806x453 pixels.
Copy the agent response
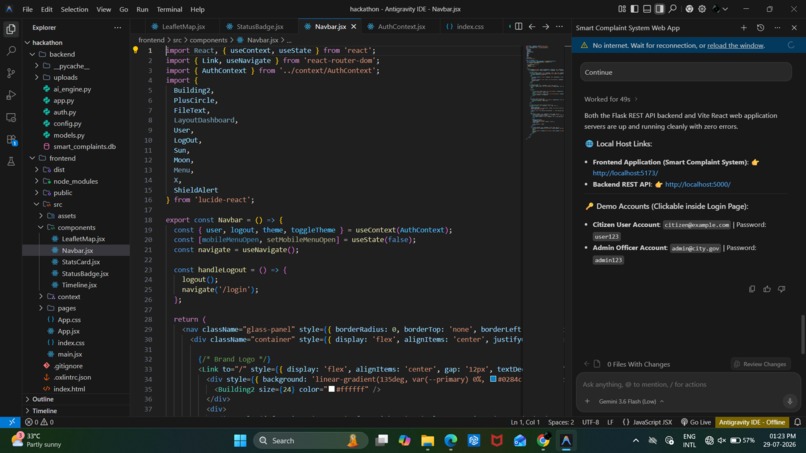(752, 289)
